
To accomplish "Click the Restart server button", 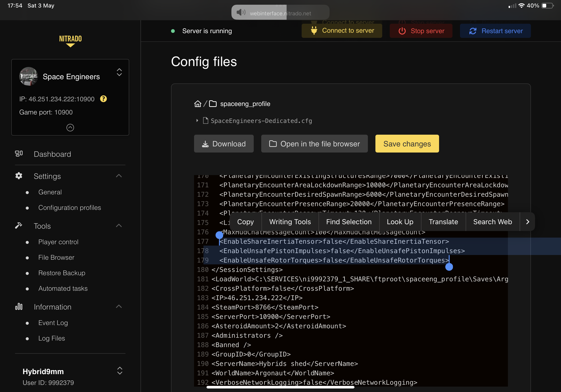I will 495,31.
